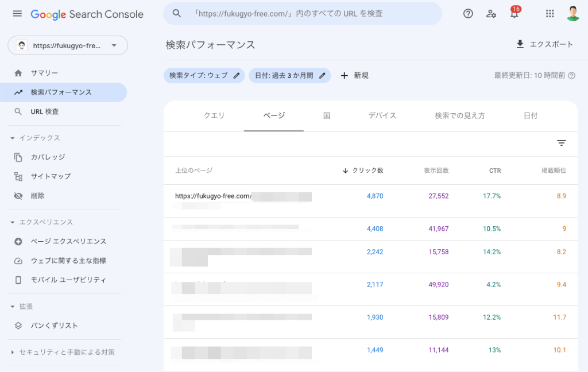Click the 4,408 clicks row

(370, 228)
